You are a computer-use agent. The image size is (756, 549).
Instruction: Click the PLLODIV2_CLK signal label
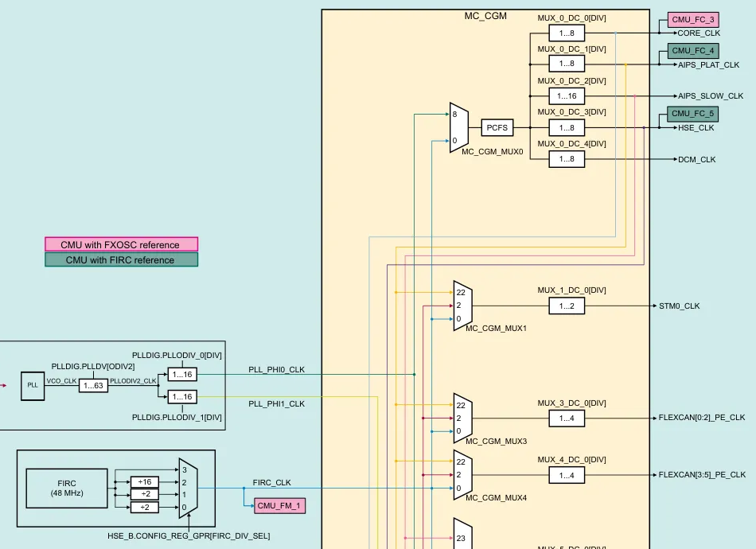[x=133, y=381]
